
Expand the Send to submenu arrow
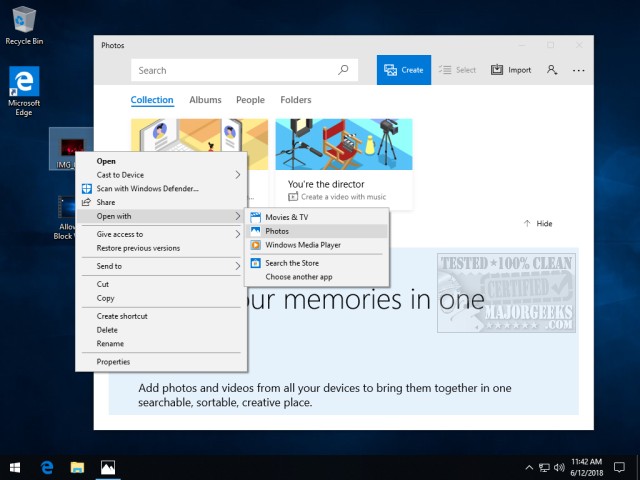point(238,266)
